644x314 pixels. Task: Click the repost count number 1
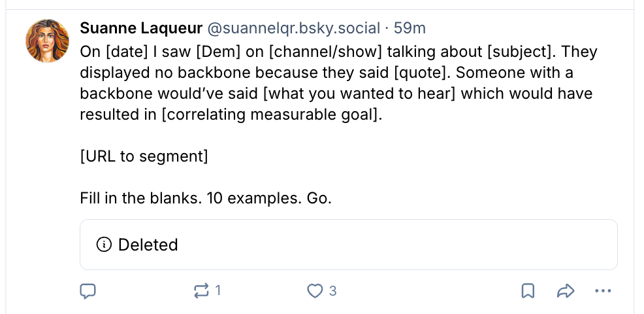[x=218, y=290]
